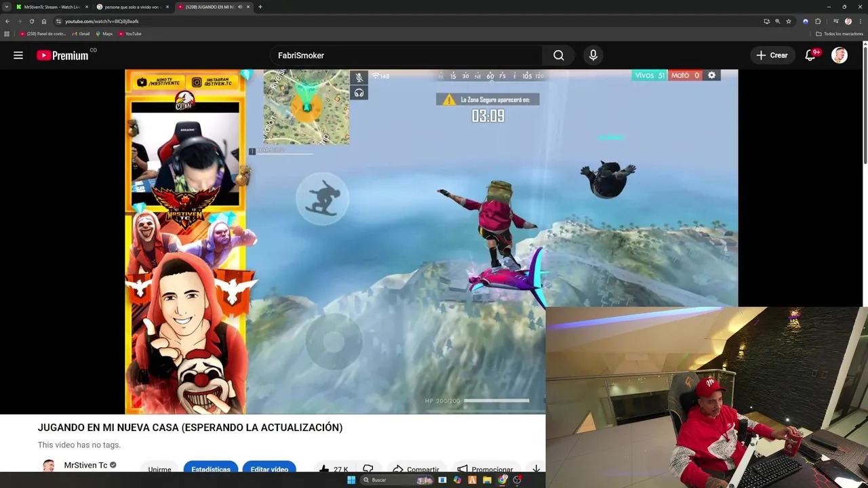Screen dimensions: 868x488
Task: Click the blue circular extension icon
Action: pos(806,21)
